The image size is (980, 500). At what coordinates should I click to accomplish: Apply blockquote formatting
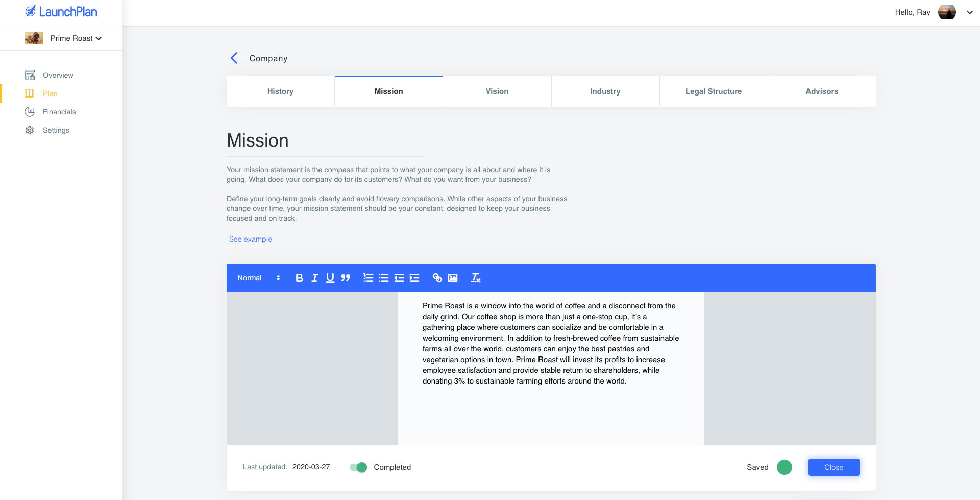click(x=346, y=278)
